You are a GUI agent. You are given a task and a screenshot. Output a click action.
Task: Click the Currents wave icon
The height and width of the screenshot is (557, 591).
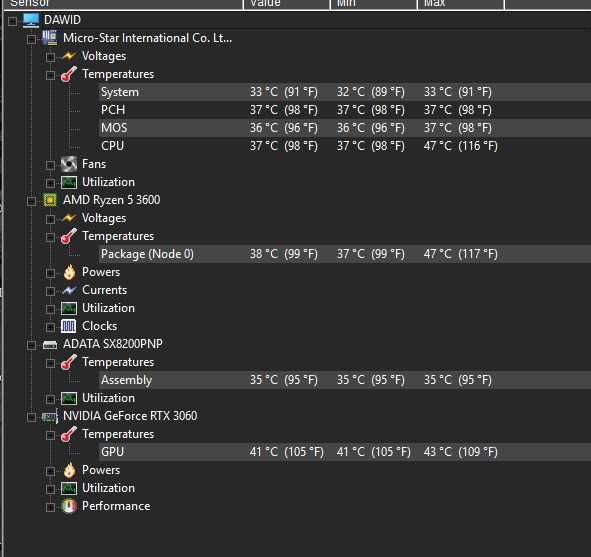tap(69, 290)
